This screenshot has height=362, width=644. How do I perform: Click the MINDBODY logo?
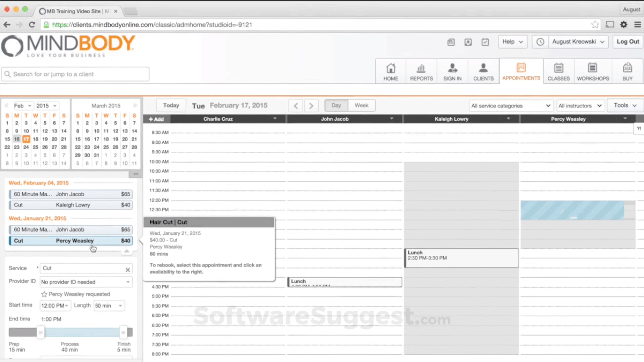pos(68,46)
